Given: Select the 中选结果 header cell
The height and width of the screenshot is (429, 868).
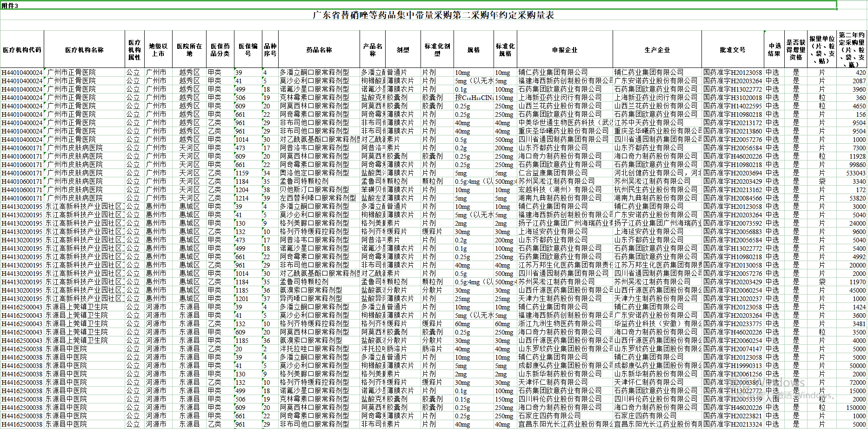Looking at the screenshot, I should click(x=774, y=50).
